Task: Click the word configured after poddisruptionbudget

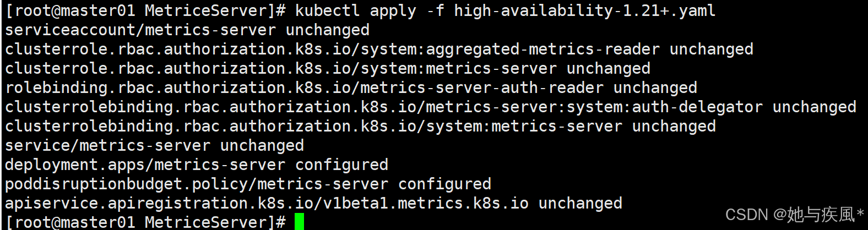Action: (x=444, y=184)
